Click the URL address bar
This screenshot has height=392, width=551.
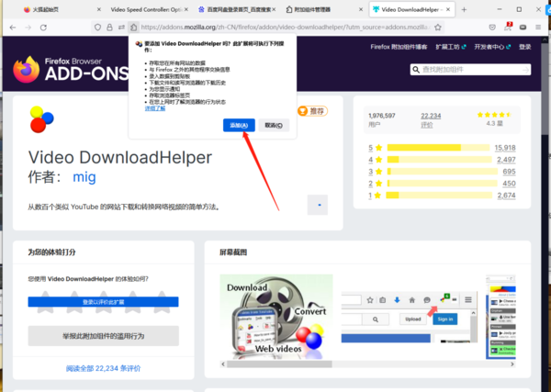click(286, 27)
